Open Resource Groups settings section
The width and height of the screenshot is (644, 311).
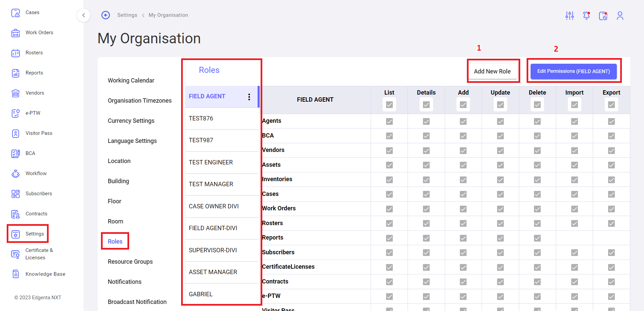pos(130,261)
